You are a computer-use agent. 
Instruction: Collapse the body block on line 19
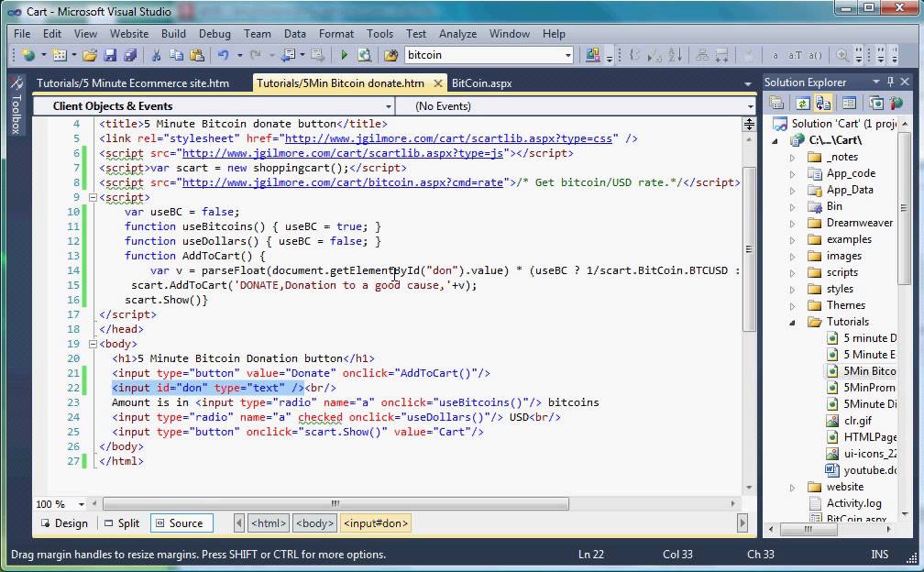point(93,344)
